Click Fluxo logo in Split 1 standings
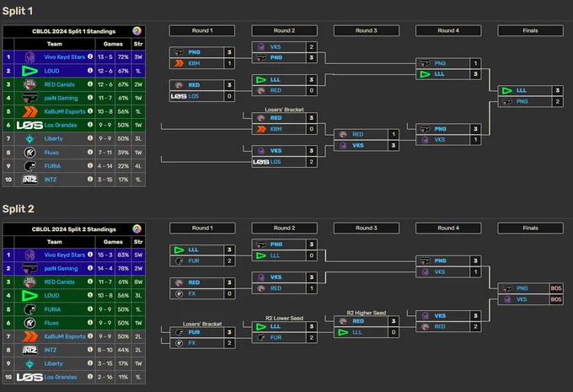Screen dimensions: 573x392 29,152
